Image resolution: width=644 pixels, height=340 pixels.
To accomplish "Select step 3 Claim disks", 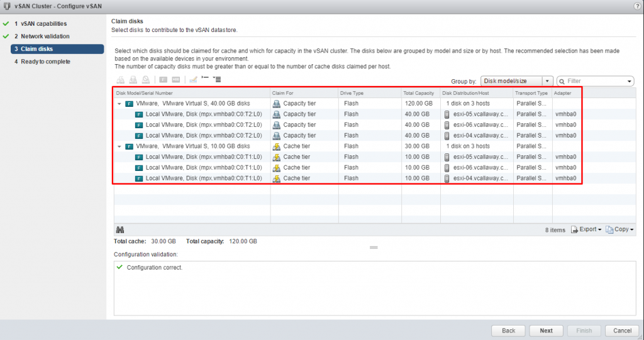I will 57,49.
